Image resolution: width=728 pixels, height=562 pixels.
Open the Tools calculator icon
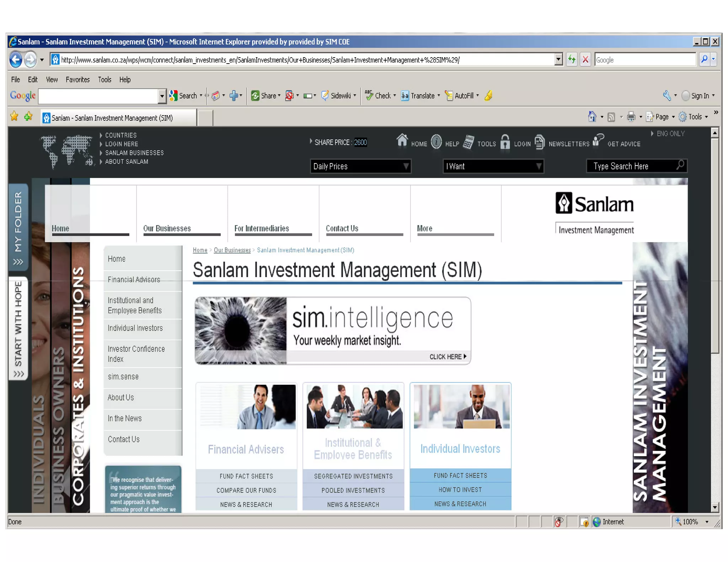point(469,142)
